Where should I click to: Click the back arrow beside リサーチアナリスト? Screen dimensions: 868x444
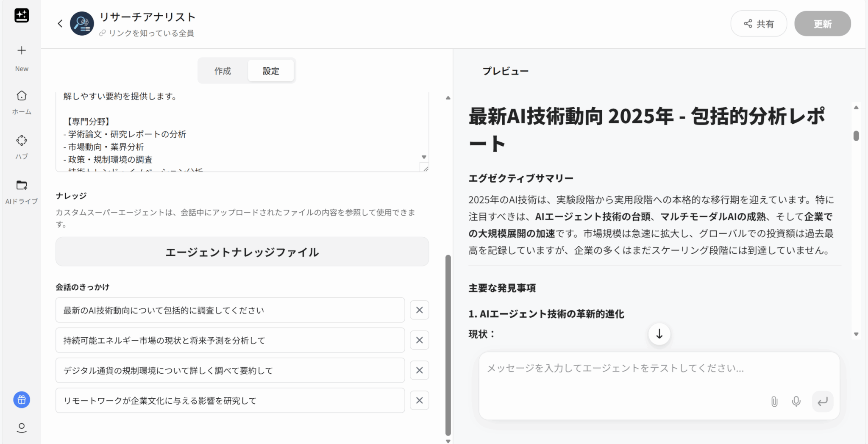click(x=60, y=24)
